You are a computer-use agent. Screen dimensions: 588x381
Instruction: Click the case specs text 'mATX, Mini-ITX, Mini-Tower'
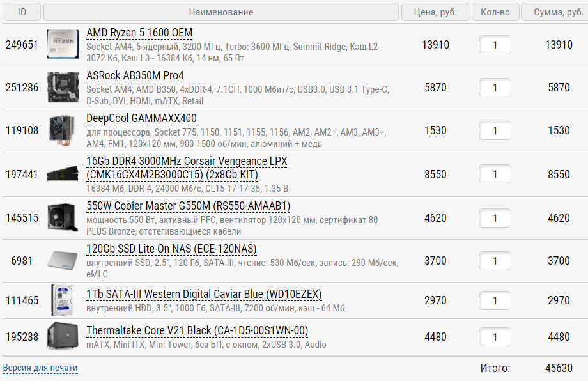206,345
